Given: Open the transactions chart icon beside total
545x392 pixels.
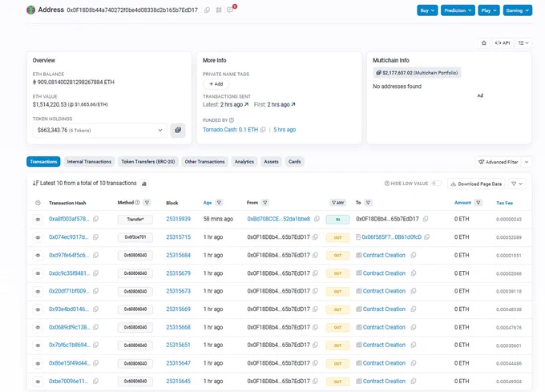Looking at the screenshot, I should pos(144,184).
